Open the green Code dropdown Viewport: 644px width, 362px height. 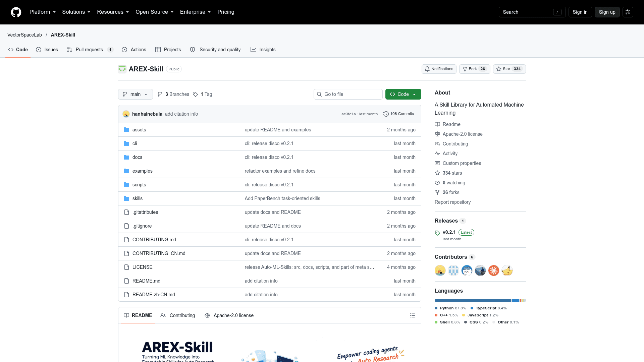coord(403,94)
